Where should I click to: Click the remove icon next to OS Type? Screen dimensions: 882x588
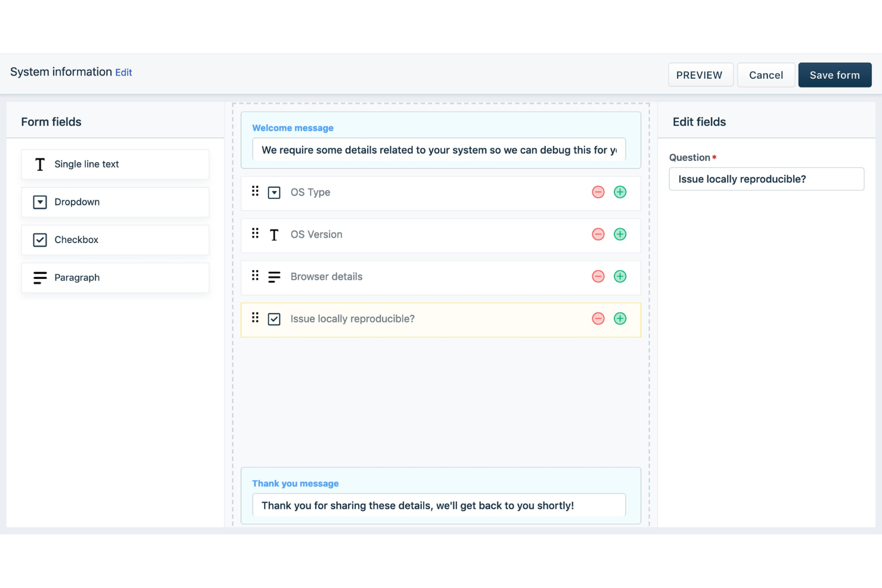[598, 192]
